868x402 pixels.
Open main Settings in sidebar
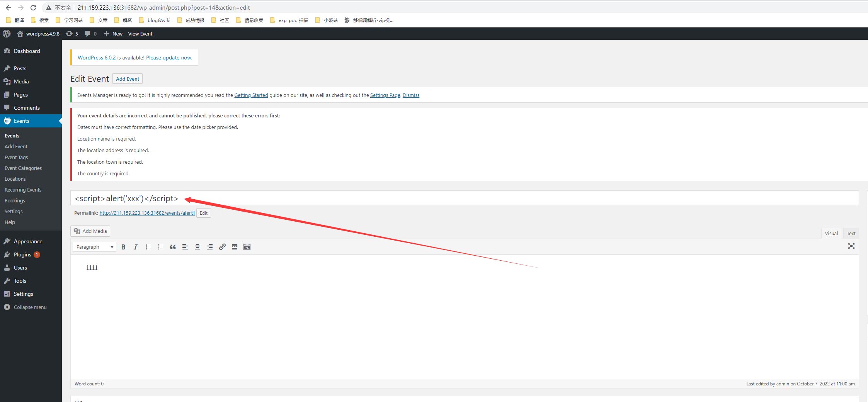point(31,294)
